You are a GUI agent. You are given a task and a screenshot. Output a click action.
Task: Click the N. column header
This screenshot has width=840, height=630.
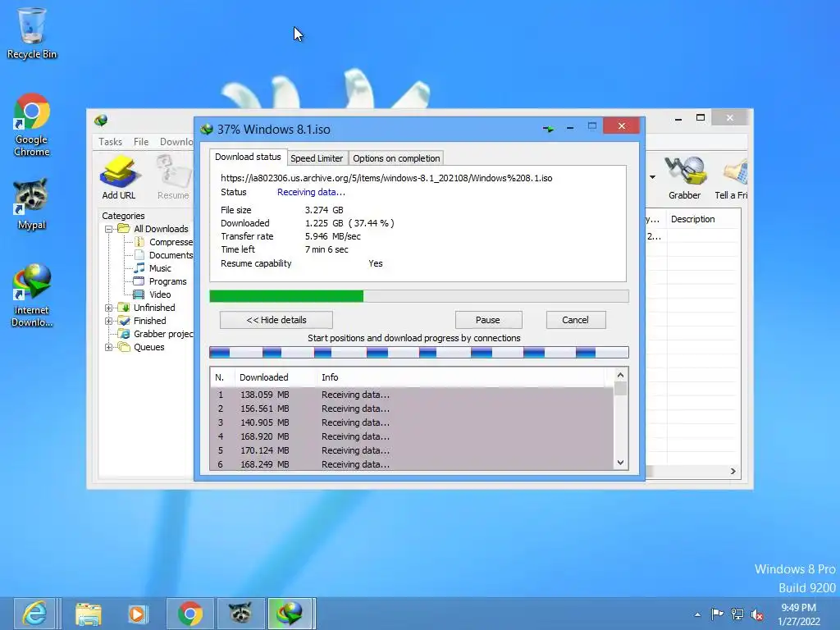(x=222, y=377)
